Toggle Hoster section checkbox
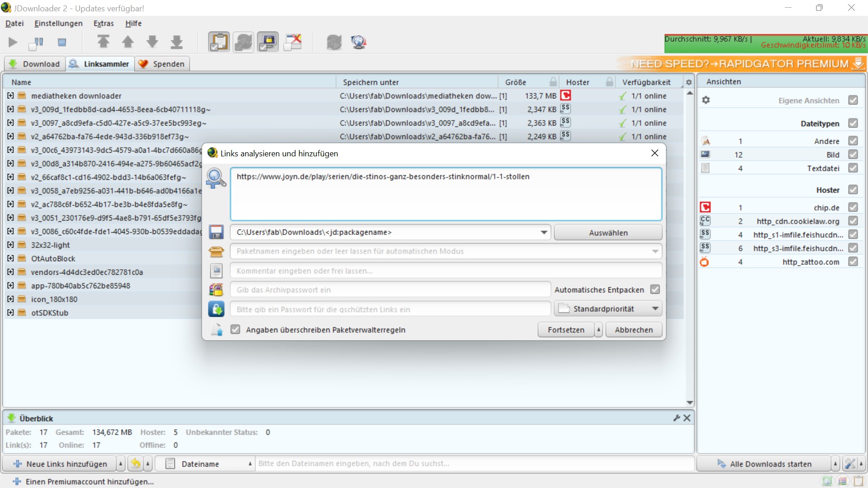Image resolution: width=868 pixels, height=488 pixels. coord(853,190)
